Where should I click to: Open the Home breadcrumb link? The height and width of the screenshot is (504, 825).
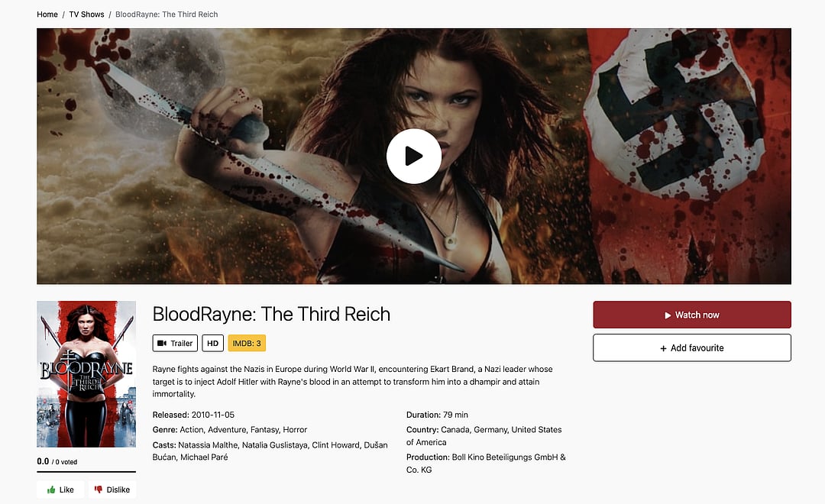click(x=47, y=15)
